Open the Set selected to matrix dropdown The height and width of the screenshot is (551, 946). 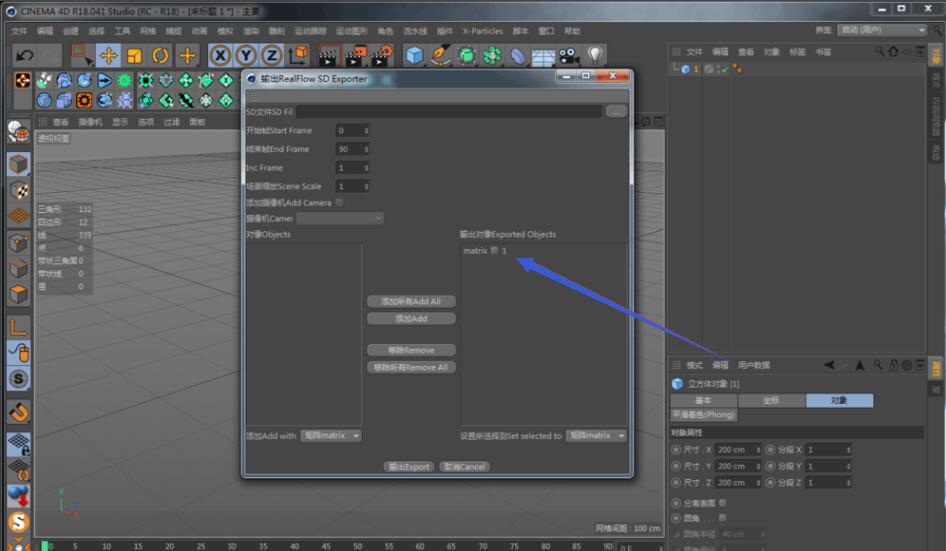tap(596, 436)
